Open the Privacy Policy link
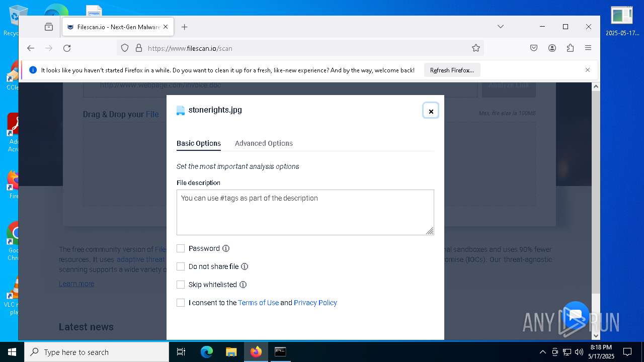Viewport: 644px width, 362px height. (315, 303)
